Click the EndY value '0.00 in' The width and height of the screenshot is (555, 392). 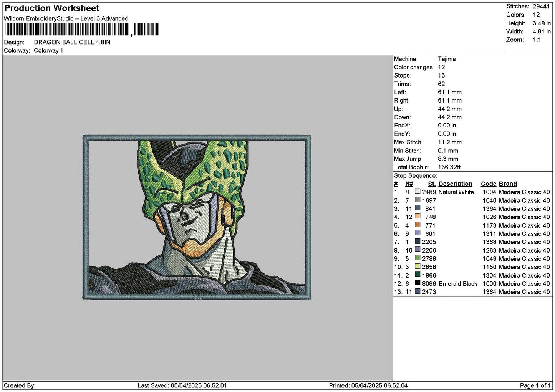(447, 134)
